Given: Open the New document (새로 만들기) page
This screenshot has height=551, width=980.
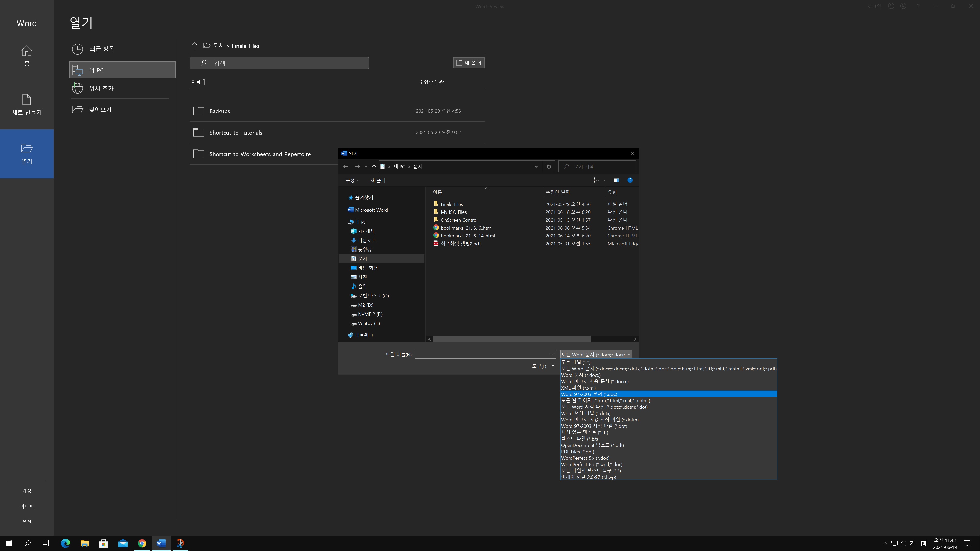Looking at the screenshot, I should click(27, 105).
